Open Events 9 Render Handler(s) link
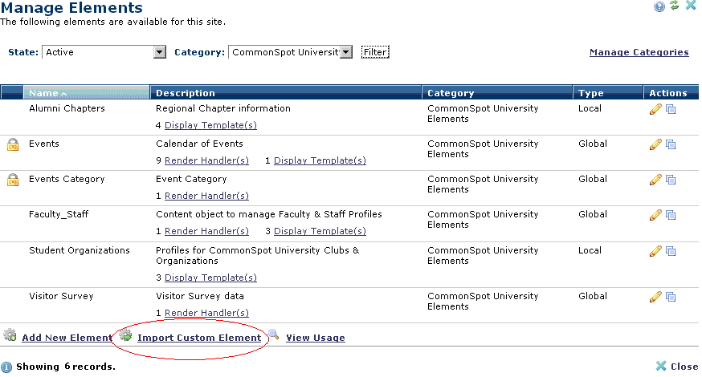Viewport: 702px width, 377px height. 206,161
